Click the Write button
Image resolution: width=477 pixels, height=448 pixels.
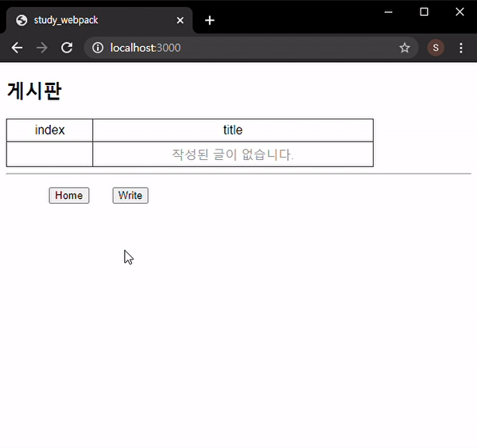[130, 196]
